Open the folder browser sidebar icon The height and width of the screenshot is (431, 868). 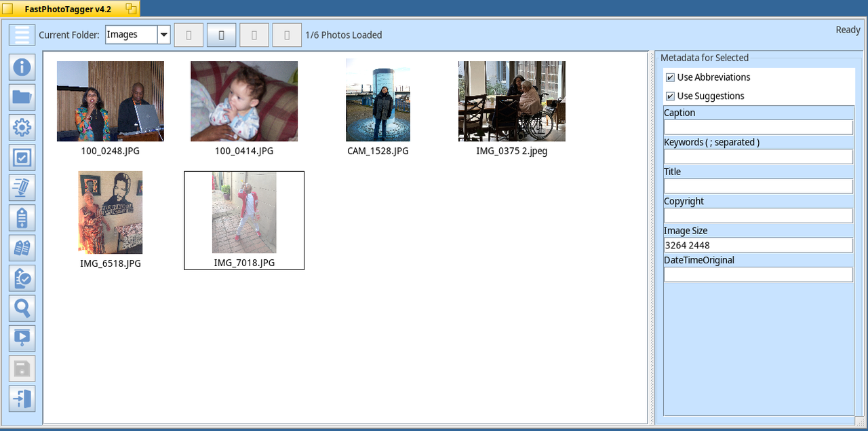click(x=22, y=97)
